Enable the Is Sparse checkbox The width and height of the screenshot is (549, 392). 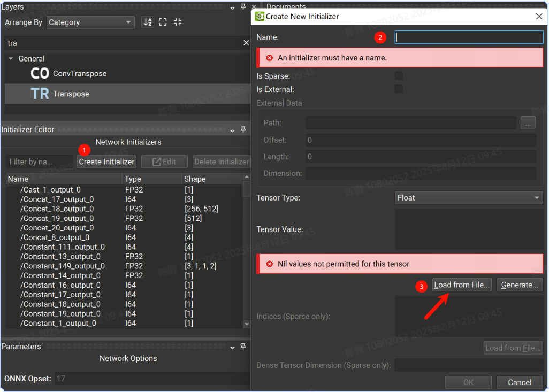[399, 75]
